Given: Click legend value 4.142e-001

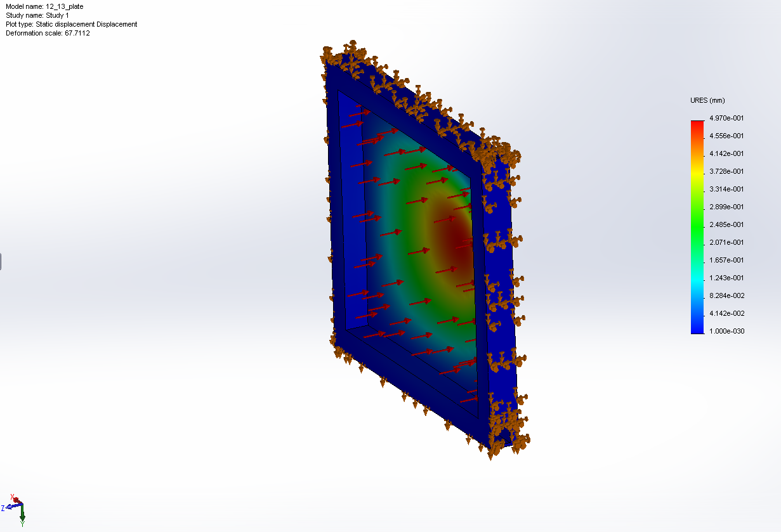Looking at the screenshot, I should coord(727,153).
